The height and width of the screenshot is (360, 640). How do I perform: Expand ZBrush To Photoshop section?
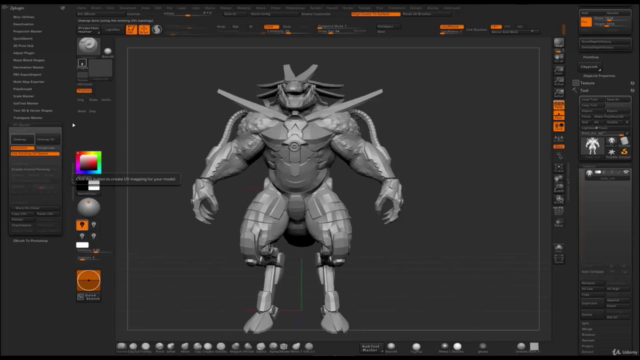click(x=30, y=241)
